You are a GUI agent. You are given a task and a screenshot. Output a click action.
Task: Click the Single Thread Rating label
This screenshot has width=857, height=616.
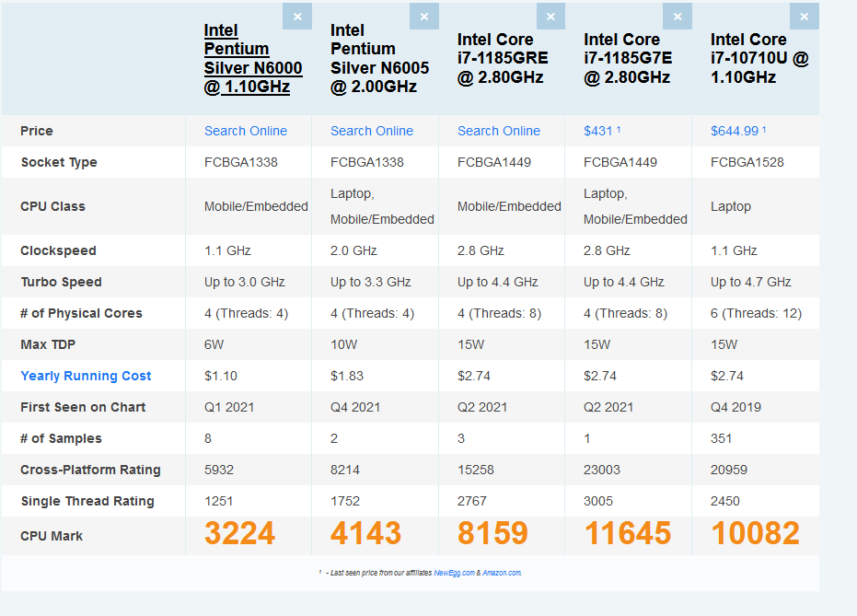[87, 501]
